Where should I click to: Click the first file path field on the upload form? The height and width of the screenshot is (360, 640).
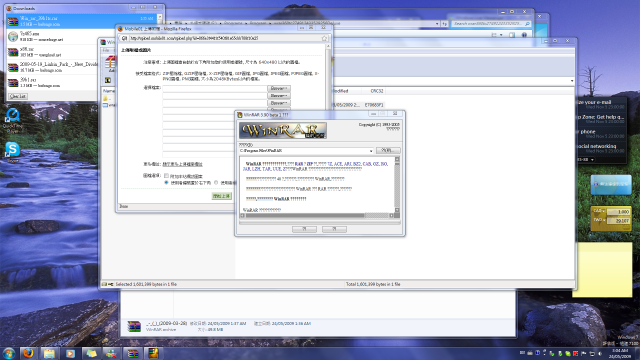pyautogui.click(x=215, y=88)
